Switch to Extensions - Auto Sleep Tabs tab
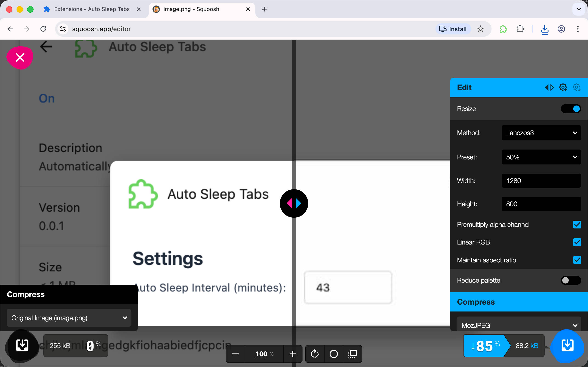This screenshot has height=367, width=588. [92, 9]
